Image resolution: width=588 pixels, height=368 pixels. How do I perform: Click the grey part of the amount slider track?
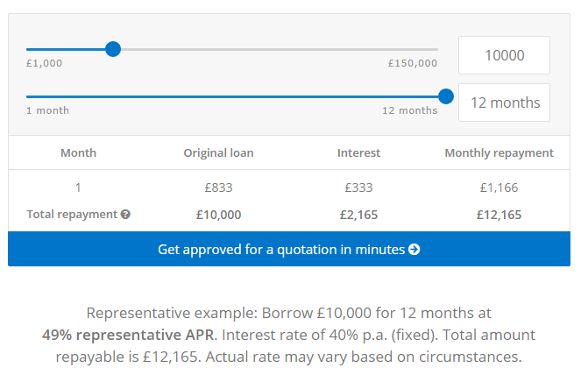[280, 49]
